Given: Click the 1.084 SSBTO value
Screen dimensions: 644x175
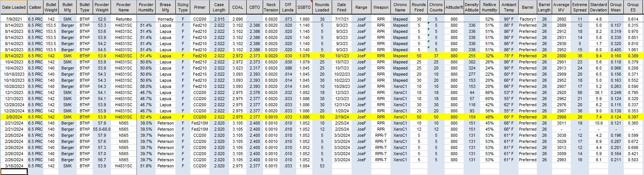Looking at the screenshot, I should tap(304, 166).
